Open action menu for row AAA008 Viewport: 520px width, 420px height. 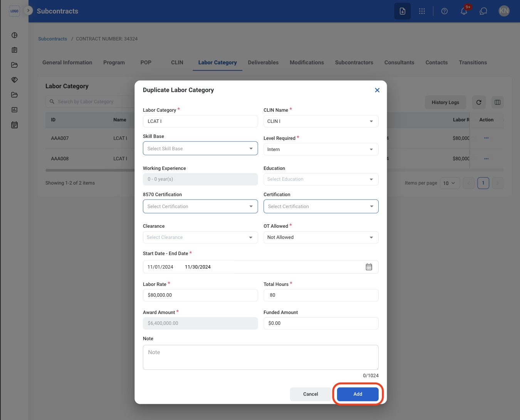486,159
